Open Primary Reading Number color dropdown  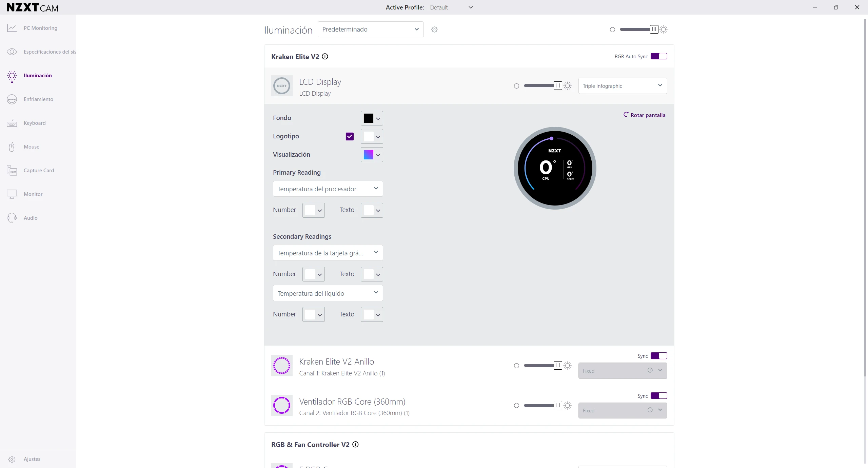(x=313, y=210)
